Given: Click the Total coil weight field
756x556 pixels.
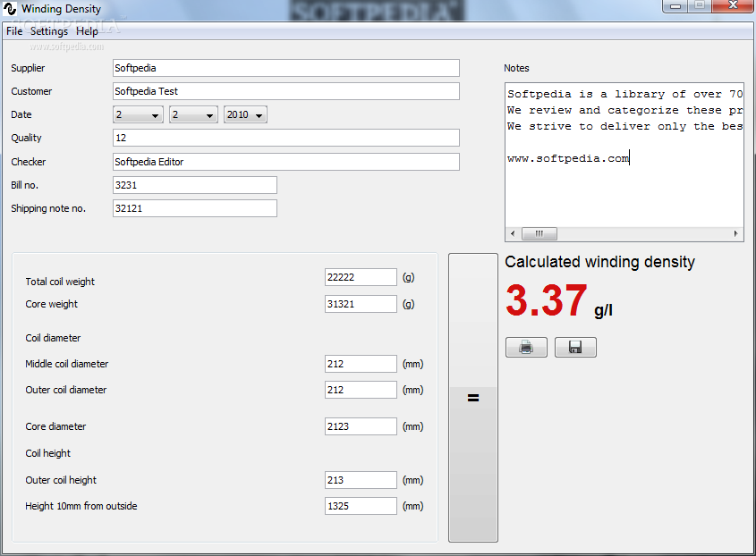Looking at the screenshot, I should 361,277.
